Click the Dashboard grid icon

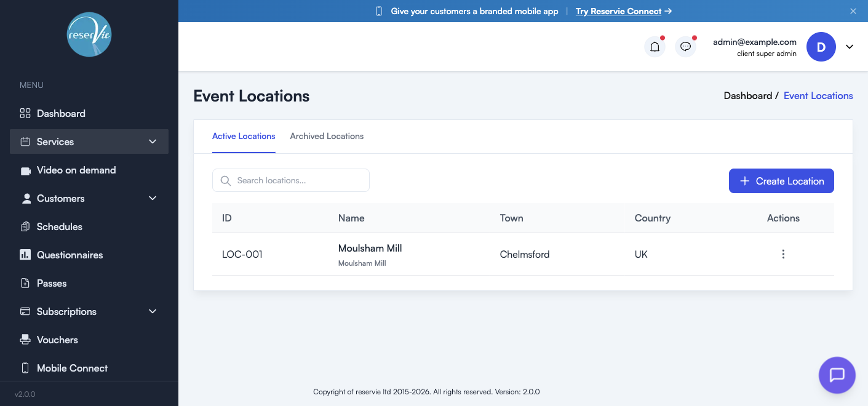25,113
